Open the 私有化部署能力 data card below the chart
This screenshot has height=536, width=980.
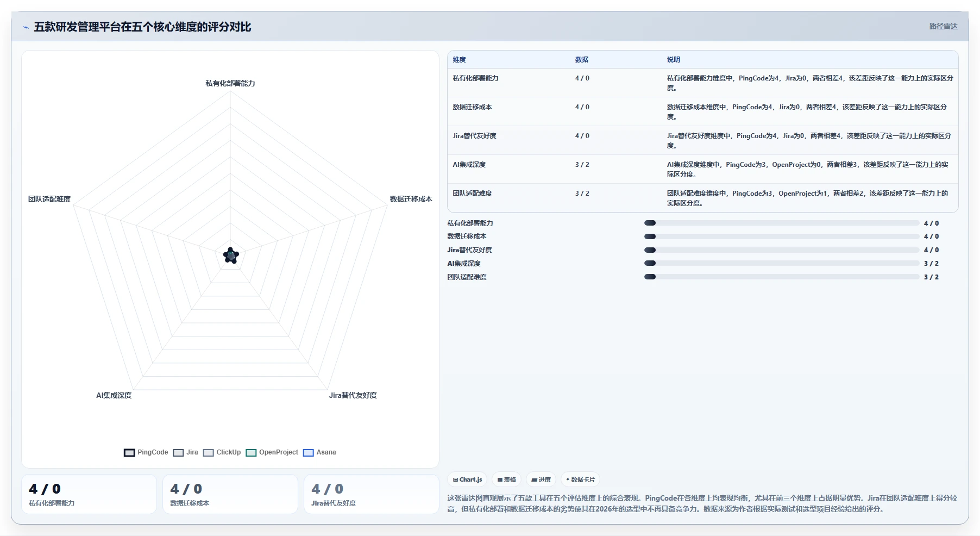89,494
